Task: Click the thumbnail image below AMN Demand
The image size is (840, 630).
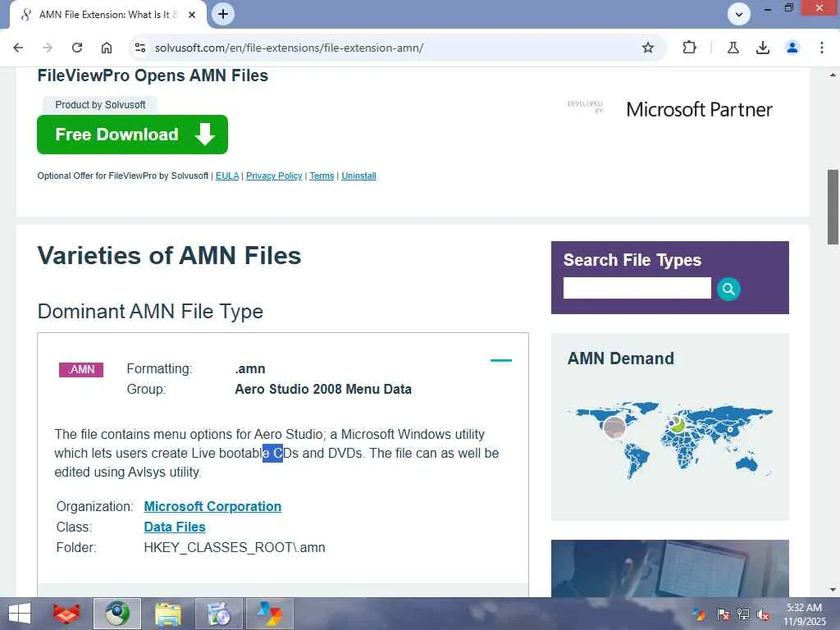Action: 669,568
